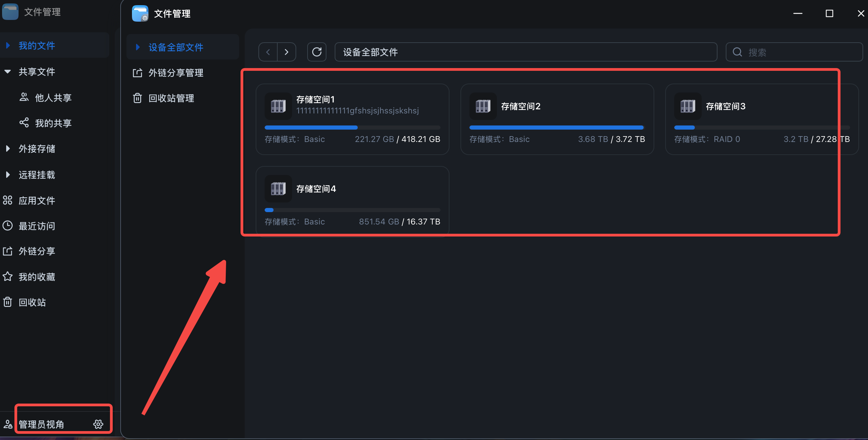Click the gear icon beside 管理员视角
The image size is (868, 440).
pyautogui.click(x=98, y=424)
